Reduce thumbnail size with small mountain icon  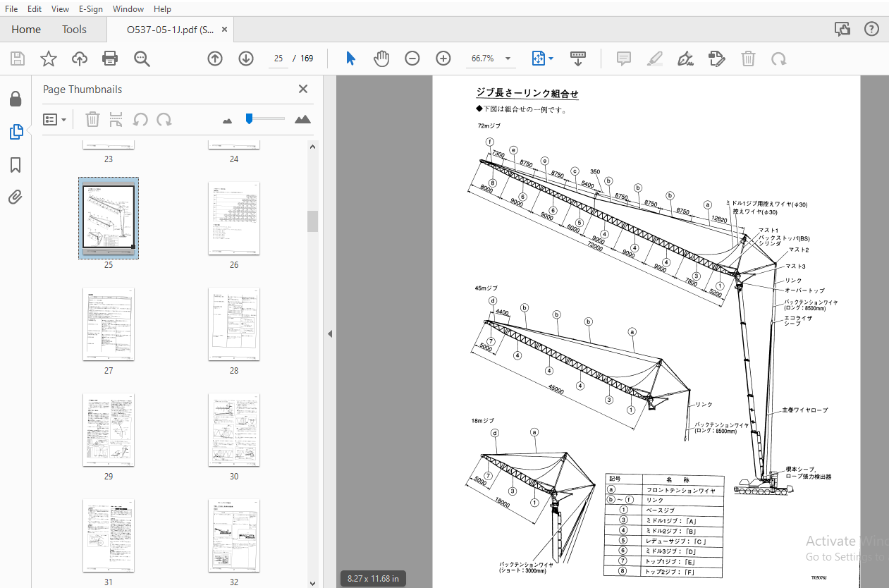coord(227,121)
